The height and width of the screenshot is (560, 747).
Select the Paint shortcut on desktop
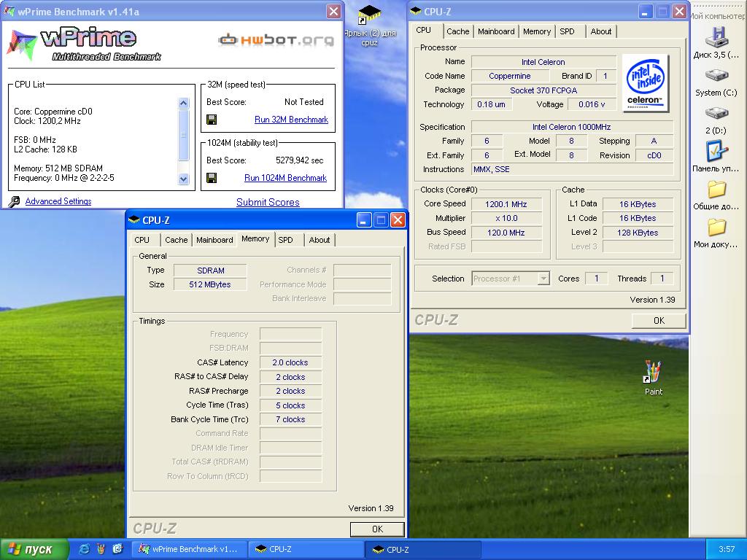pos(653,372)
